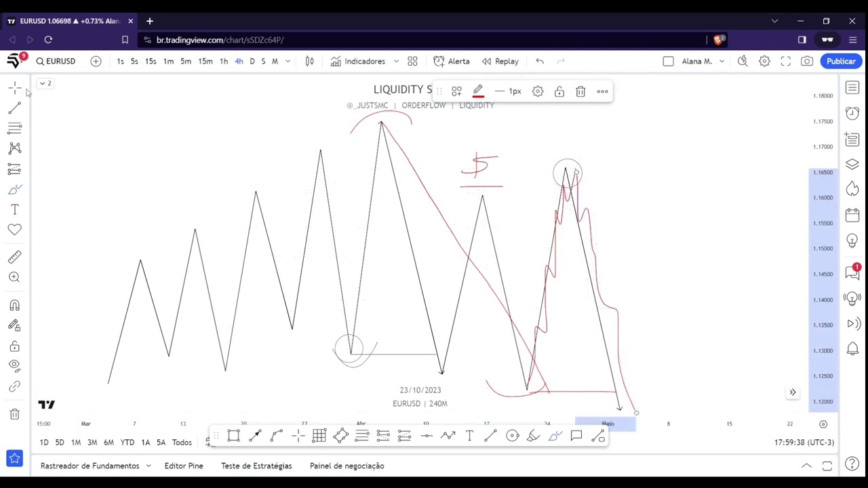The image size is (868, 488).
Task: Expand the Rastreador de Fundamentos dropdown
Action: [148, 466]
